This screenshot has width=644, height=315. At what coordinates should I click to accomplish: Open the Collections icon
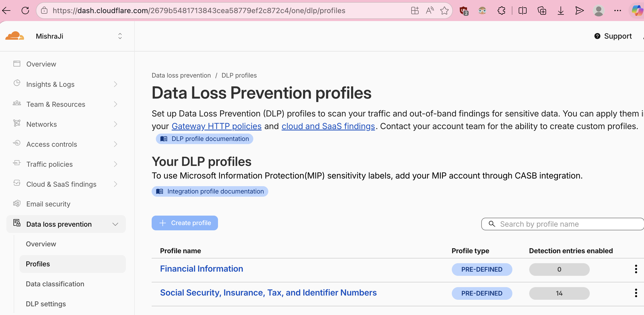(x=542, y=11)
